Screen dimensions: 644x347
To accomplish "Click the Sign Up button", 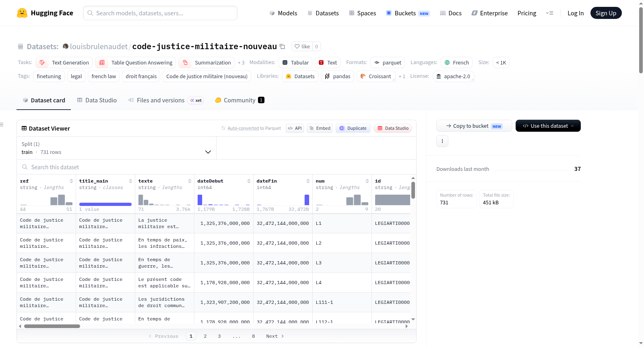I will (606, 13).
